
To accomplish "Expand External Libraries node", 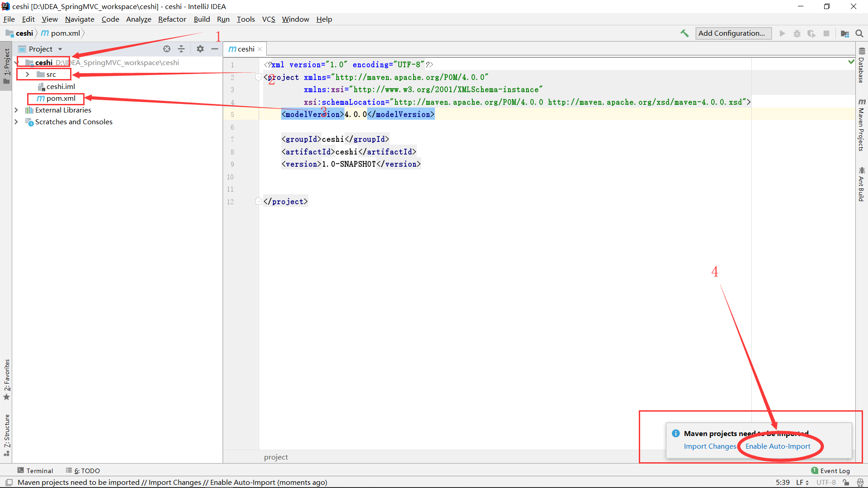I will click(16, 110).
